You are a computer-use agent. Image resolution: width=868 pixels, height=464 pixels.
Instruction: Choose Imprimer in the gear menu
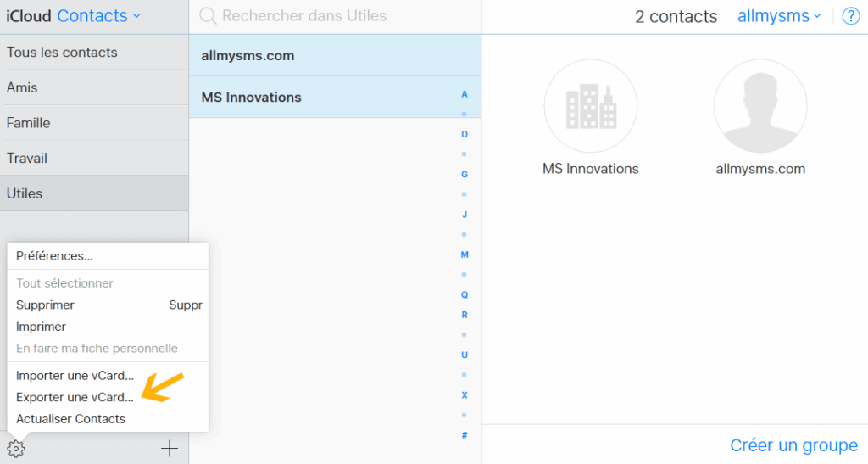click(x=108, y=327)
